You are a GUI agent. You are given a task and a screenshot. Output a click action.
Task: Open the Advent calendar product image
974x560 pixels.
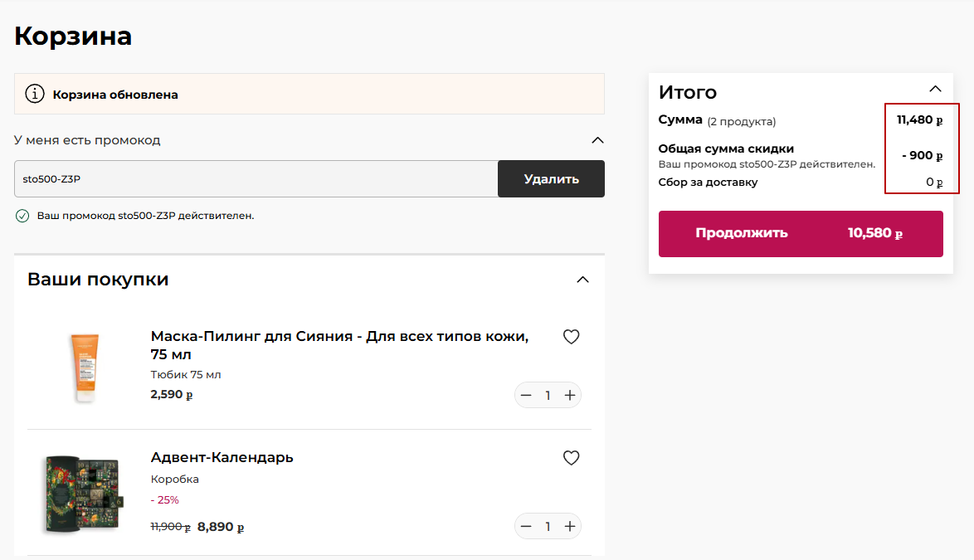coord(81,494)
